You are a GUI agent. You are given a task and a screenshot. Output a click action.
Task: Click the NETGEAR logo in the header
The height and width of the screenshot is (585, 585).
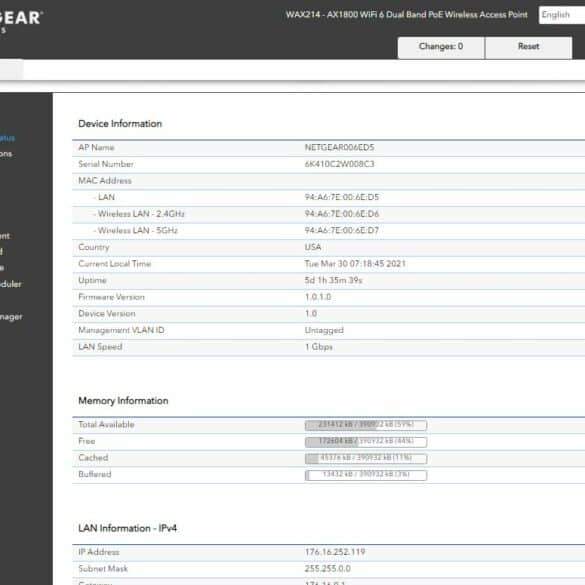click(x=20, y=18)
